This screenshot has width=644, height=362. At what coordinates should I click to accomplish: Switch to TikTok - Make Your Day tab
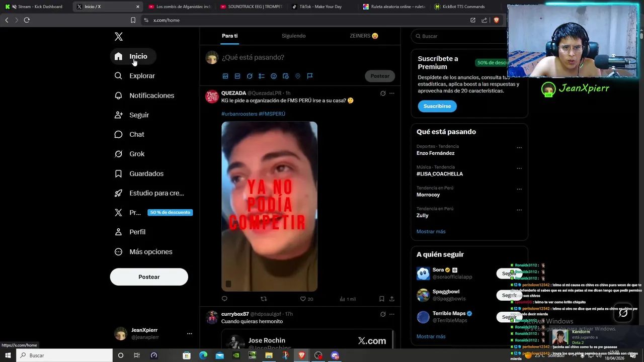pos(321,7)
